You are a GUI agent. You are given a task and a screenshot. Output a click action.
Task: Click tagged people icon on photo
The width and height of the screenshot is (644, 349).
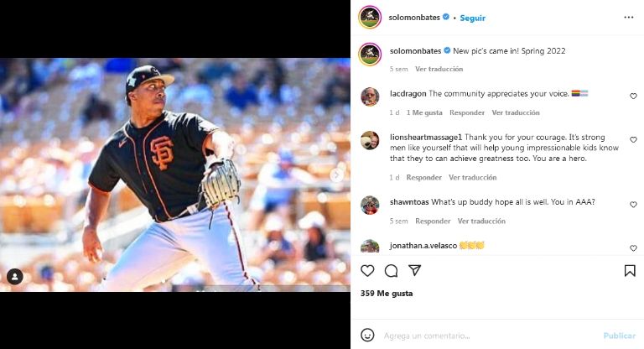pyautogui.click(x=15, y=277)
